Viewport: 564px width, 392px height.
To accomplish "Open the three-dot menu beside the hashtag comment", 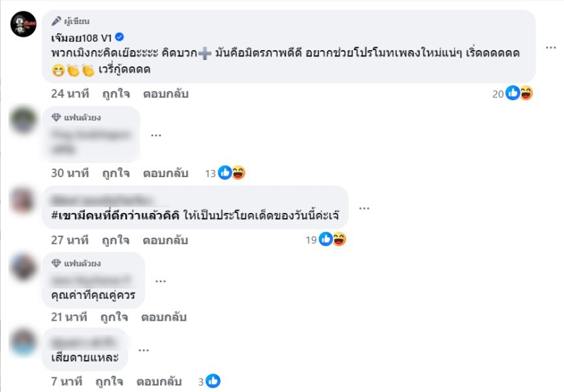I will (x=364, y=208).
